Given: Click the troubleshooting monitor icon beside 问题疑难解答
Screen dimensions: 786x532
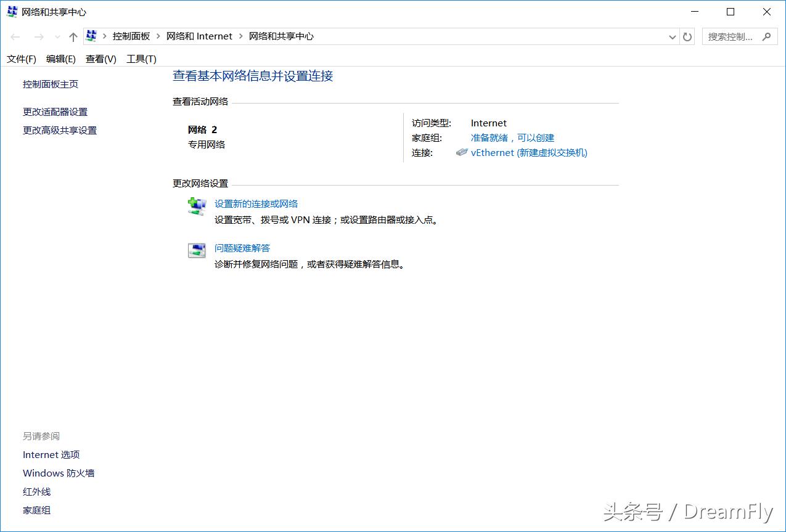Looking at the screenshot, I should (x=196, y=250).
